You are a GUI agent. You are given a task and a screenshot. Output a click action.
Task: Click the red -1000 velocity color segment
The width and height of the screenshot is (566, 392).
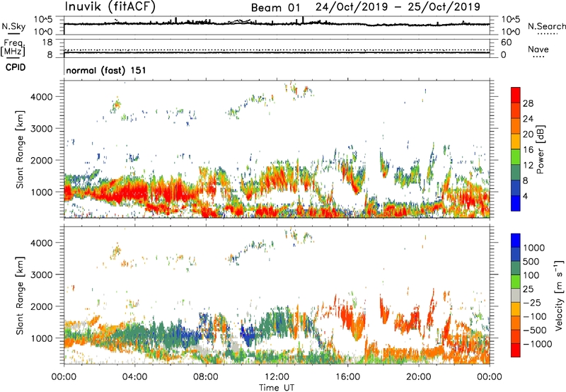(x=516, y=350)
